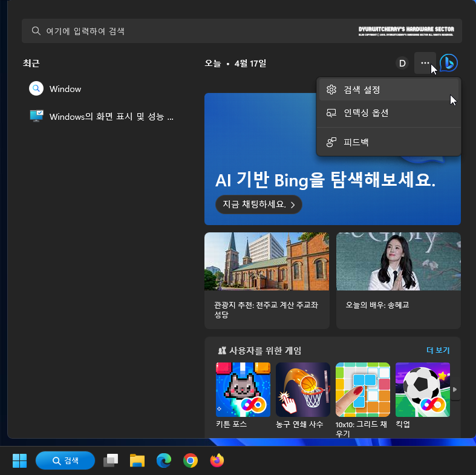Launch the 킥업 soccer game icon
The width and height of the screenshot is (476, 475).
423,389
